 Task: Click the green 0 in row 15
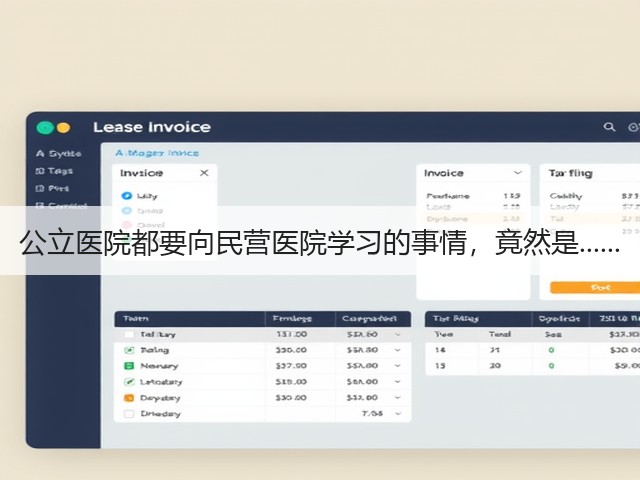pyautogui.click(x=551, y=366)
